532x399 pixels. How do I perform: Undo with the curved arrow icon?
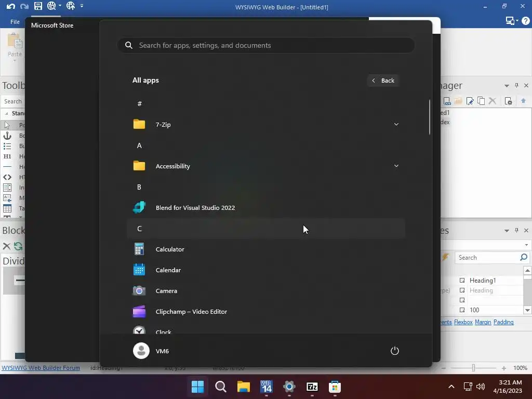[10, 6]
